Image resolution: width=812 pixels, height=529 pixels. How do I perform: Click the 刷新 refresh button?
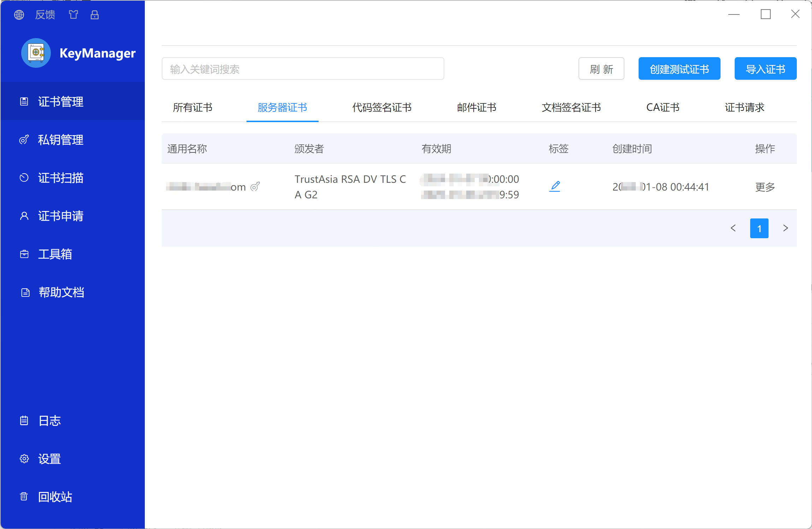[x=601, y=69]
